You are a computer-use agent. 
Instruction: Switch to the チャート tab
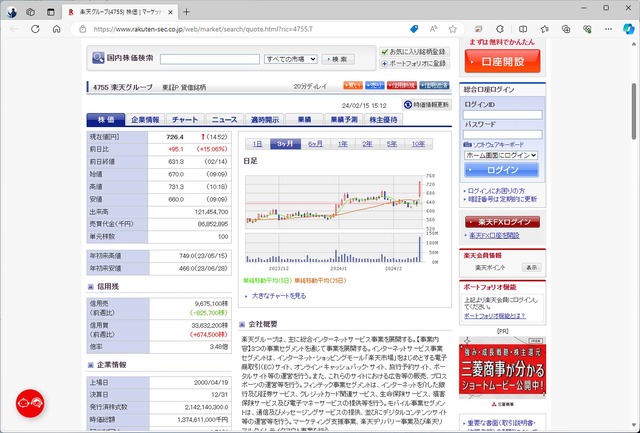(x=185, y=120)
